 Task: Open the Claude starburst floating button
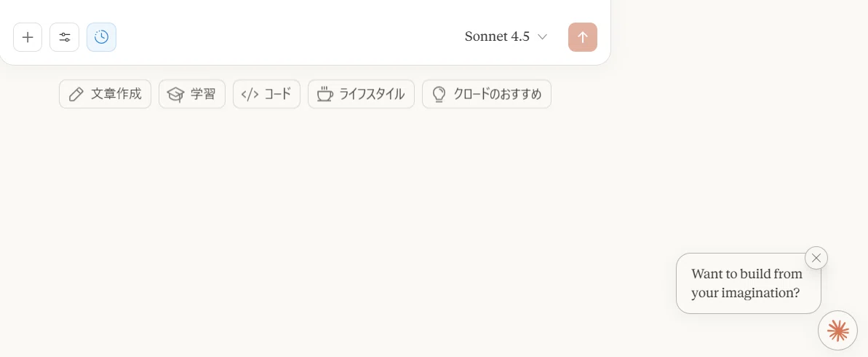(x=837, y=331)
